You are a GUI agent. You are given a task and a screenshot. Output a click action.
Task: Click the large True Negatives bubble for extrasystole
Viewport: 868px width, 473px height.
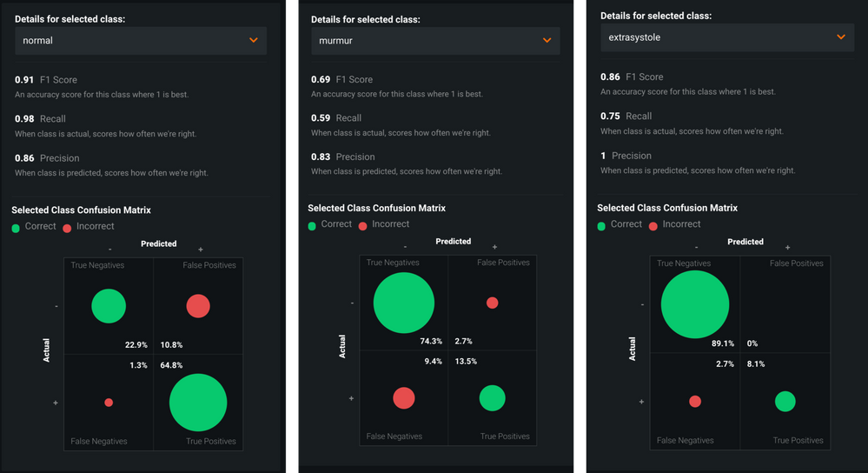(695, 304)
